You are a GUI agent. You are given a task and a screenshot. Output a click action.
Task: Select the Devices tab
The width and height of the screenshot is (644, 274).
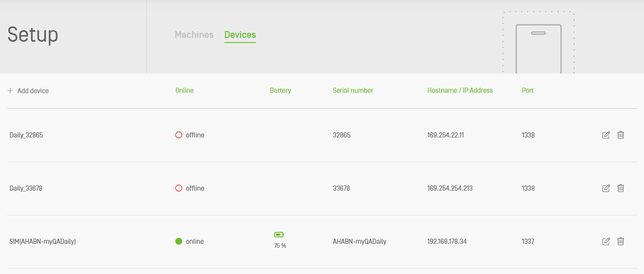pyautogui.click(x=240, y=35)
